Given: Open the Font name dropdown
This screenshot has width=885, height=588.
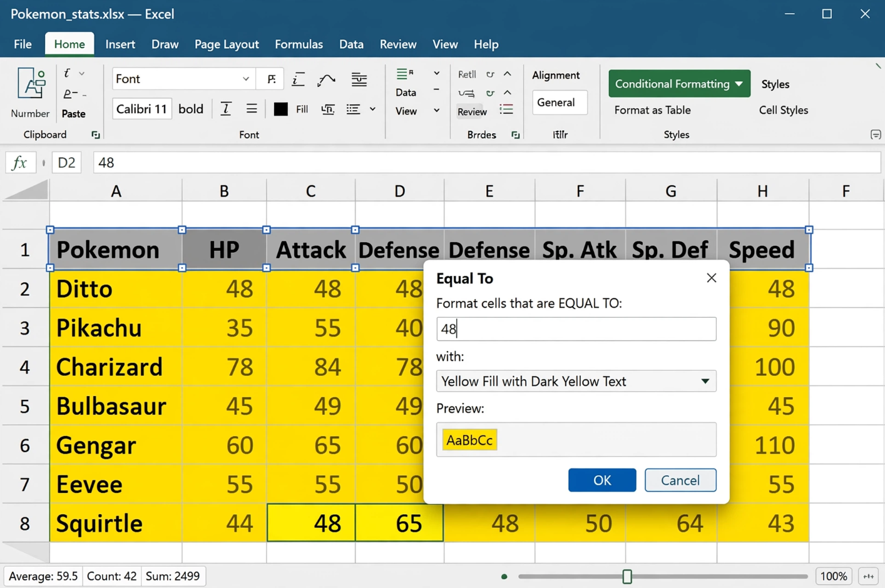Looking at the screenshot, I should [x=245, y=79].
